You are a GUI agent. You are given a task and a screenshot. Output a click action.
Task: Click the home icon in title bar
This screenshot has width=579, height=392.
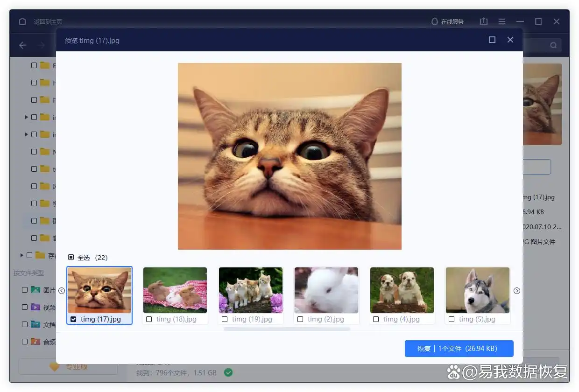[22, 21]
